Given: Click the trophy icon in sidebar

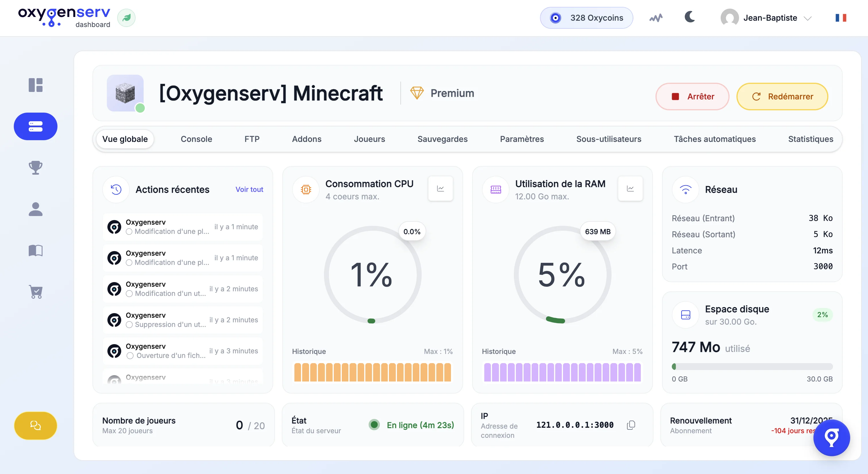Looking at the screenshot, I should click(x=35, y=167).
